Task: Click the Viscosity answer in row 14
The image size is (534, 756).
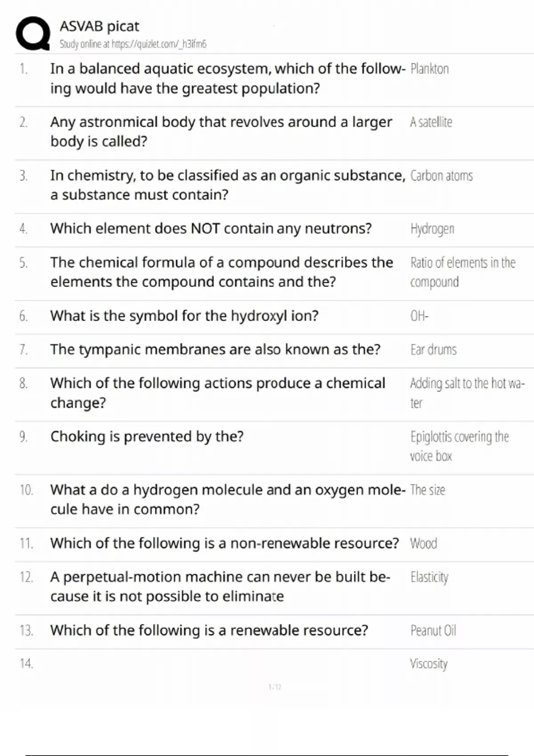Action: point(429,664)
